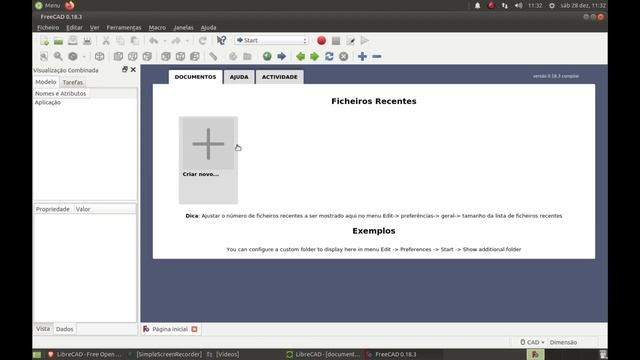Open the Editar menu

point(74,27)
